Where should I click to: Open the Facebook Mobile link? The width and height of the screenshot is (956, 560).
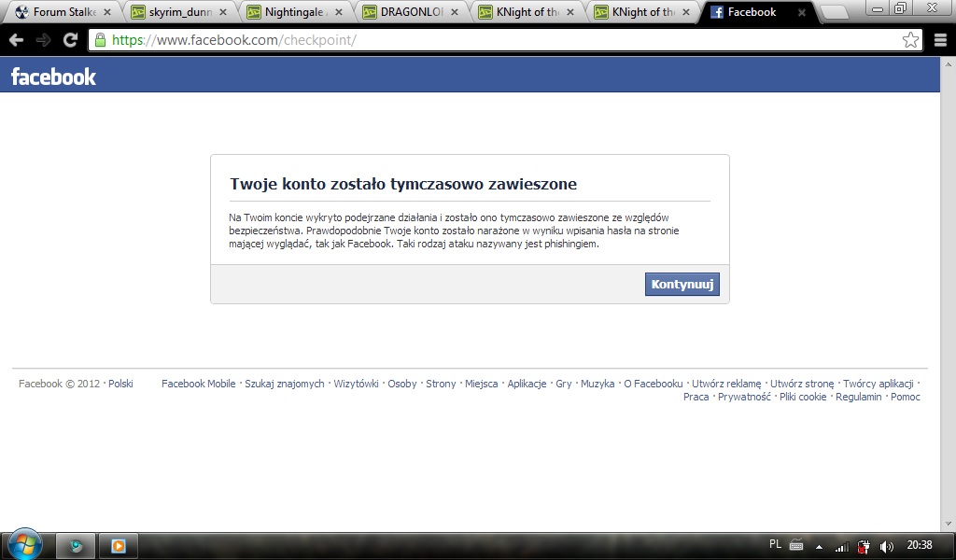[198, 384]
